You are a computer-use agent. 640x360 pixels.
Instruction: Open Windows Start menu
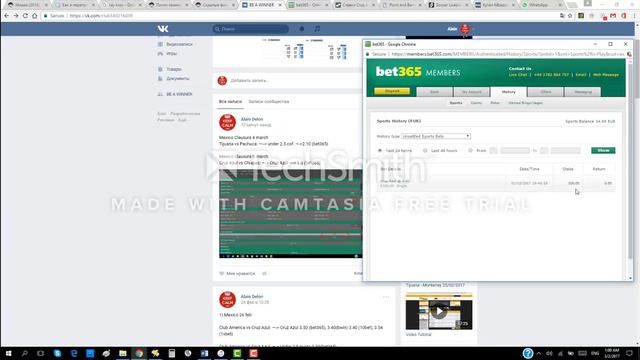click(x=8, y=353)
